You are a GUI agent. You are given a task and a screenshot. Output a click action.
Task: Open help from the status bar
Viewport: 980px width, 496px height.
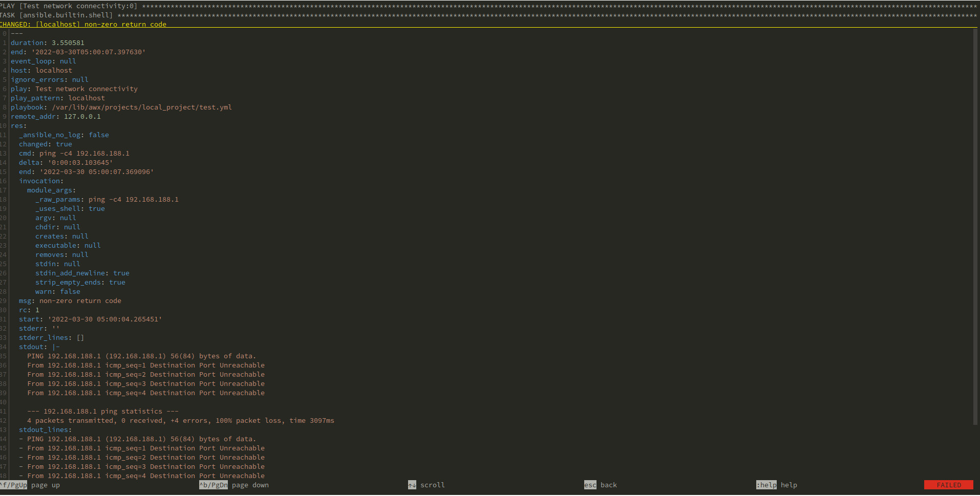point(789,485)
